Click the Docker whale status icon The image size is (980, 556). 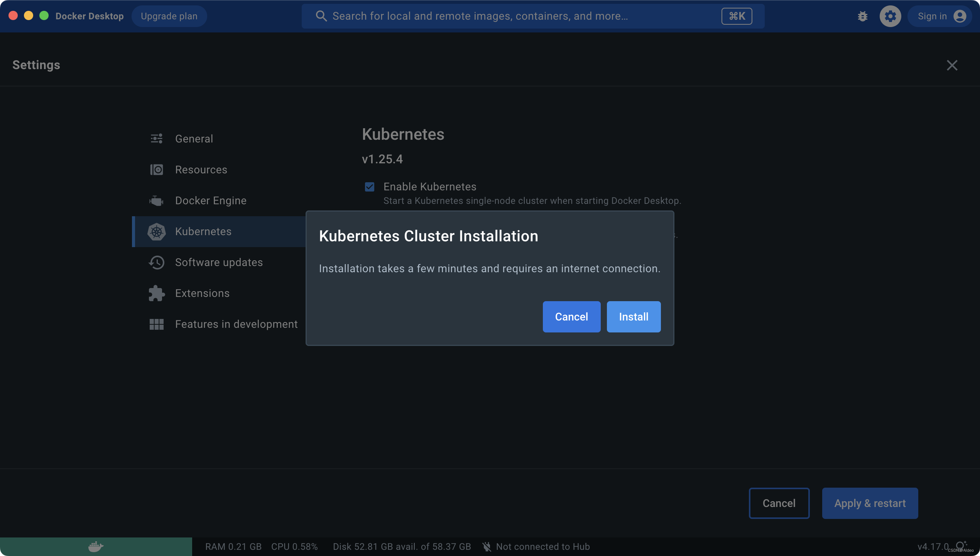pos(96,546)
